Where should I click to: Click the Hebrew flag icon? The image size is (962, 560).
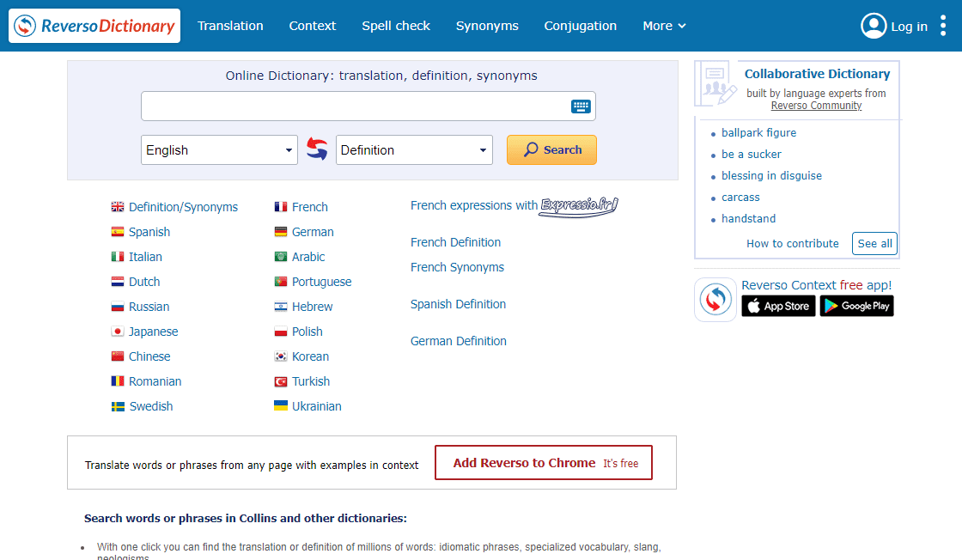coord(281,307)
